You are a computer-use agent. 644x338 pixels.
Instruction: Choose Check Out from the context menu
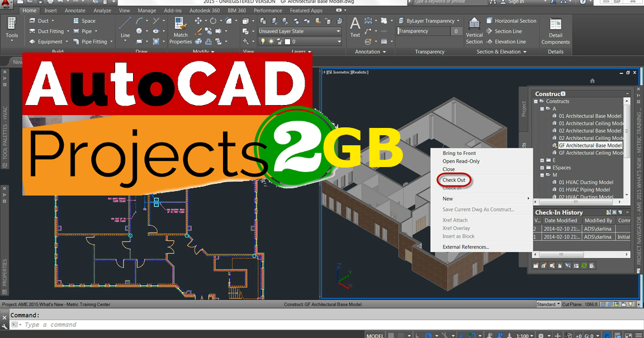pos(454,179)
